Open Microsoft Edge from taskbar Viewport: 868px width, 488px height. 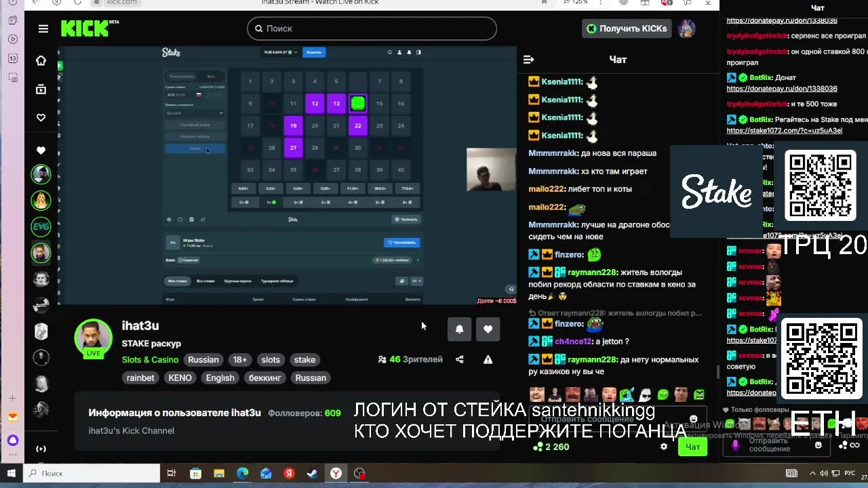(x=242, y=473)
